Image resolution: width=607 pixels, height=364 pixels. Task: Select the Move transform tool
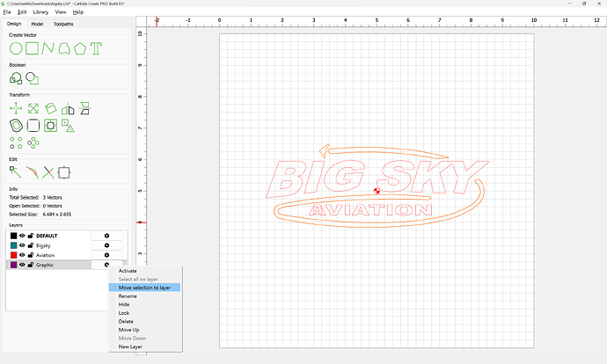(x=16, y=108)
